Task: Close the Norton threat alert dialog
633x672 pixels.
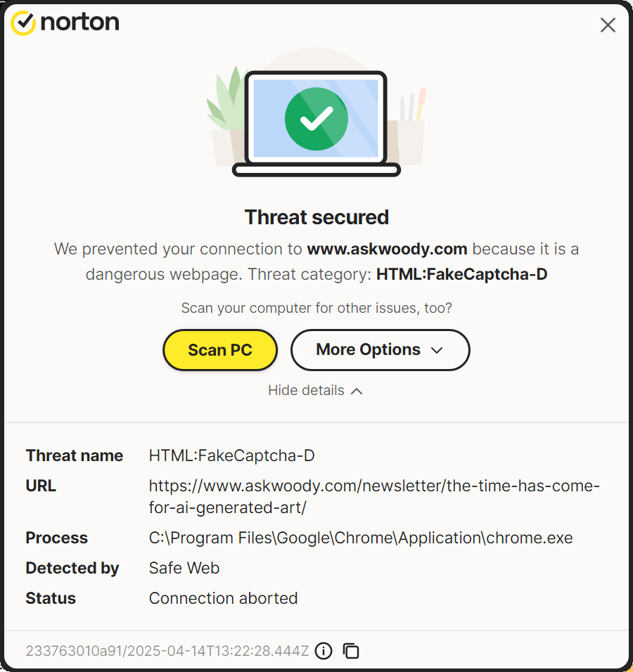Action: [x=608, y=25]
